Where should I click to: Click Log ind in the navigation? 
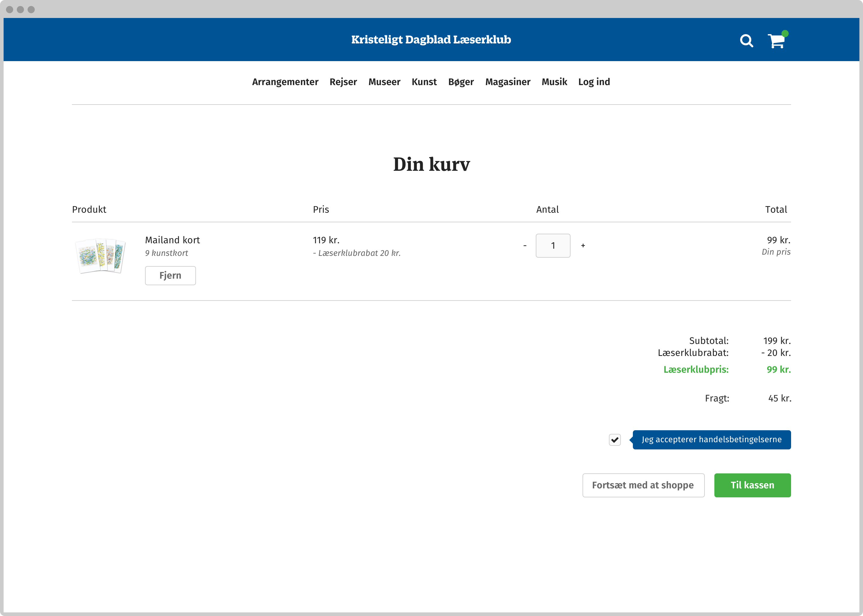point(594,82)
